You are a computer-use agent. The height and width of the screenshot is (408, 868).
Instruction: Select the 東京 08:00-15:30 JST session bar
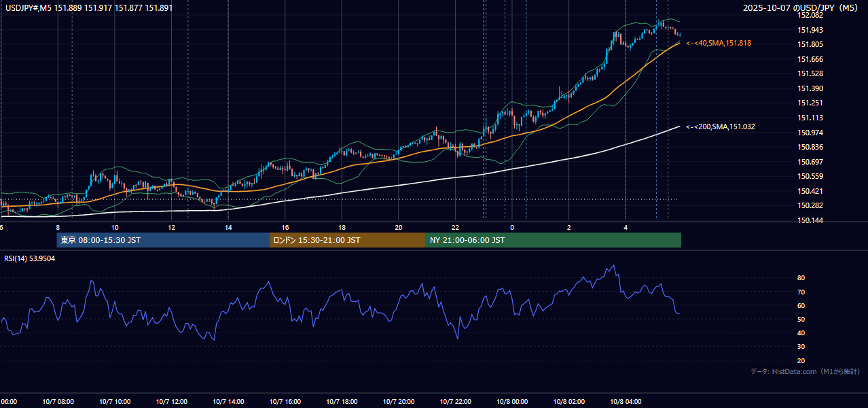[163, 240]
